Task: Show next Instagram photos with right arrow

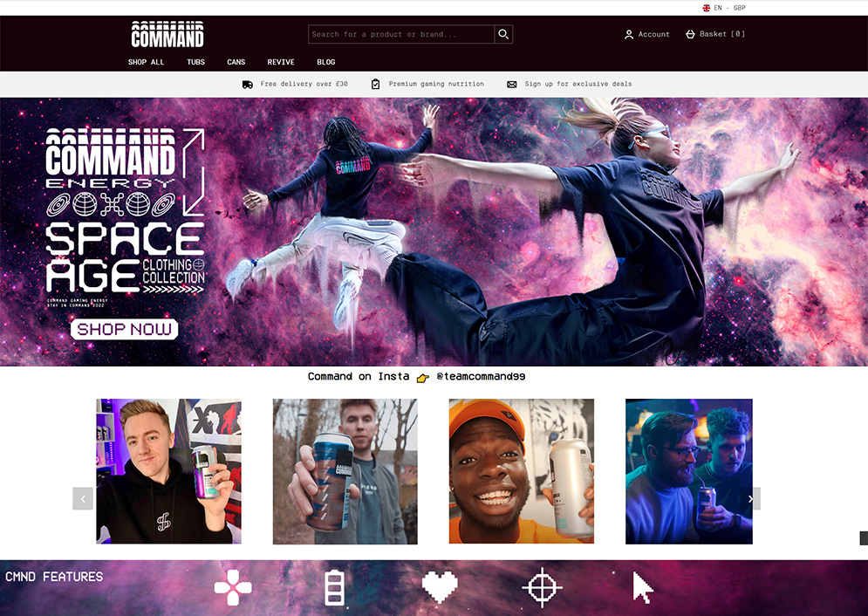Action: click(x=750, y=498)
